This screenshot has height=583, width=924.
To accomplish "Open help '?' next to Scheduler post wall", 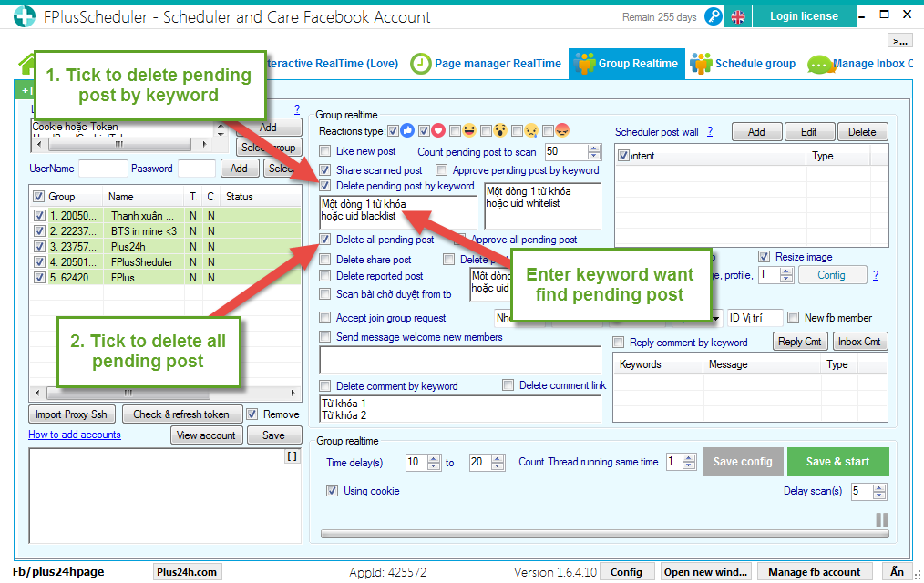I will tap(710, 131).
